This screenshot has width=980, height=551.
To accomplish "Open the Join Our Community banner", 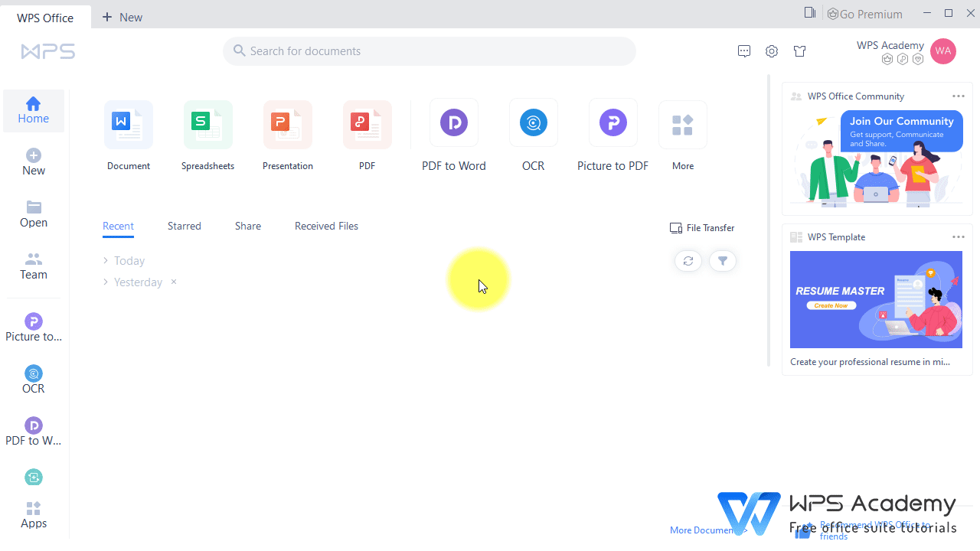I will coord(876,158).
